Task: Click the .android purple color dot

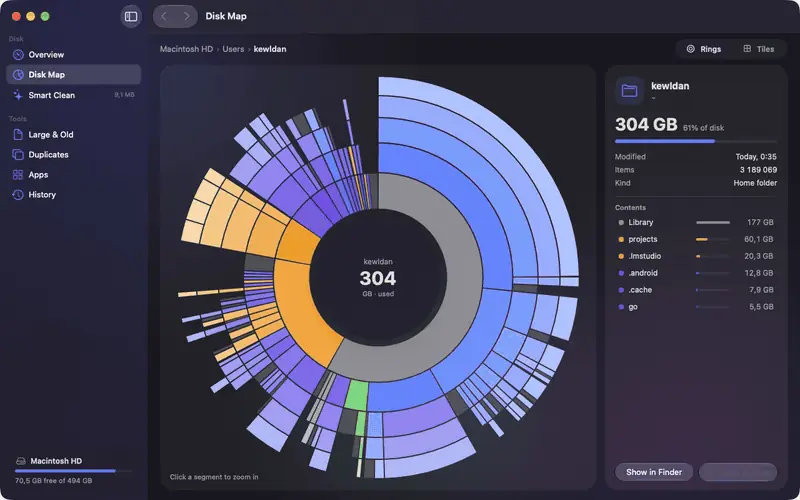Action: click(x=621, y=273)
